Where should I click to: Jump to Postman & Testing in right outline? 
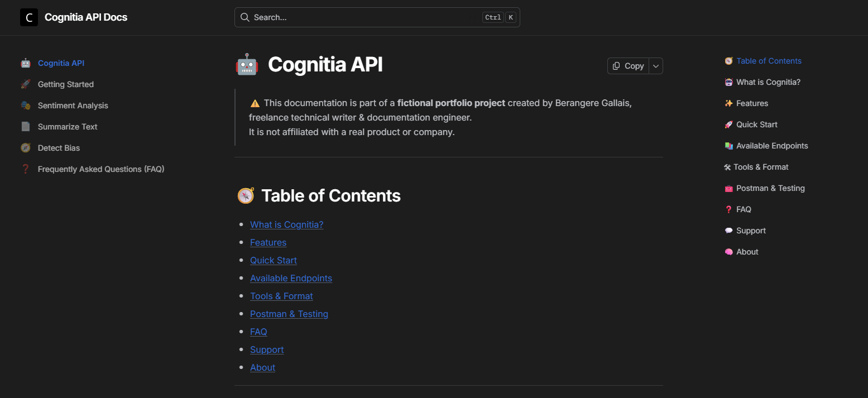point(770,188)
